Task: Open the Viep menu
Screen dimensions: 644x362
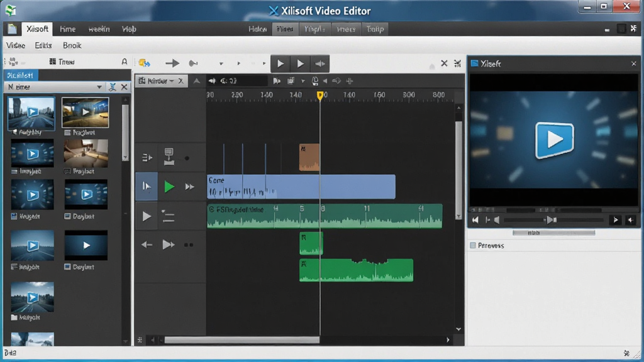Action: [x=129, y=29]
